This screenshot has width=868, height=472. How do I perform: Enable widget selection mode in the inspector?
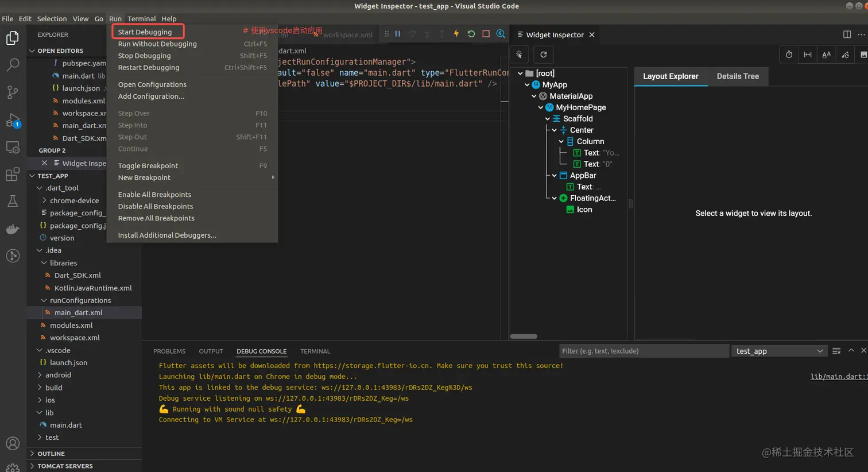(518, 55)
